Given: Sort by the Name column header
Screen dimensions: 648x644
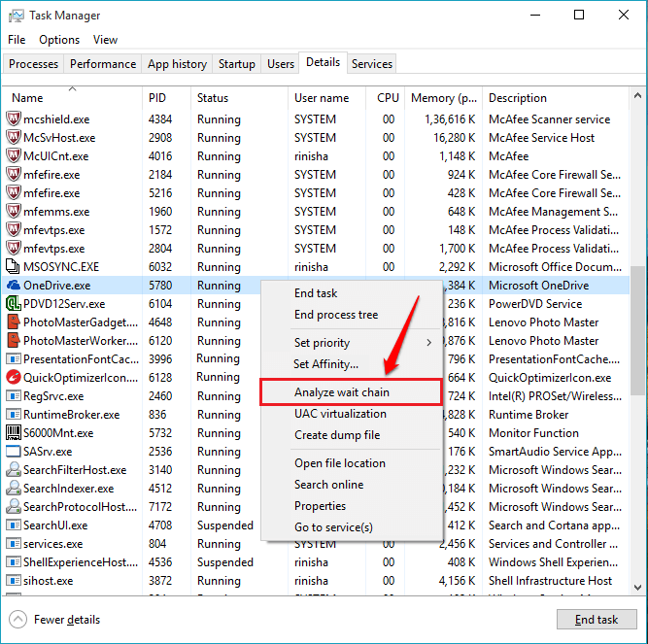Looking at the screenshot, I should (x=72, y=98).
